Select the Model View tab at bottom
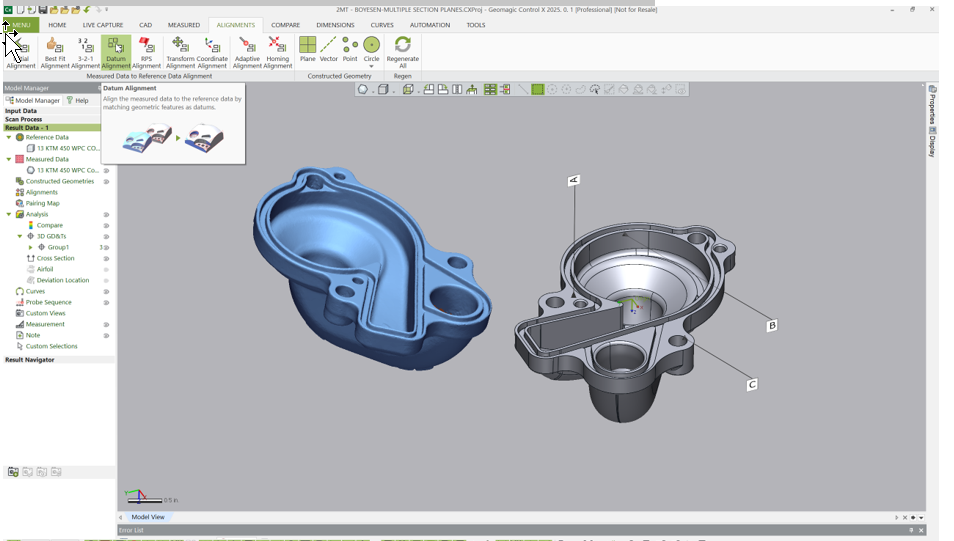954x541 pixels. [x=148, y=517]
